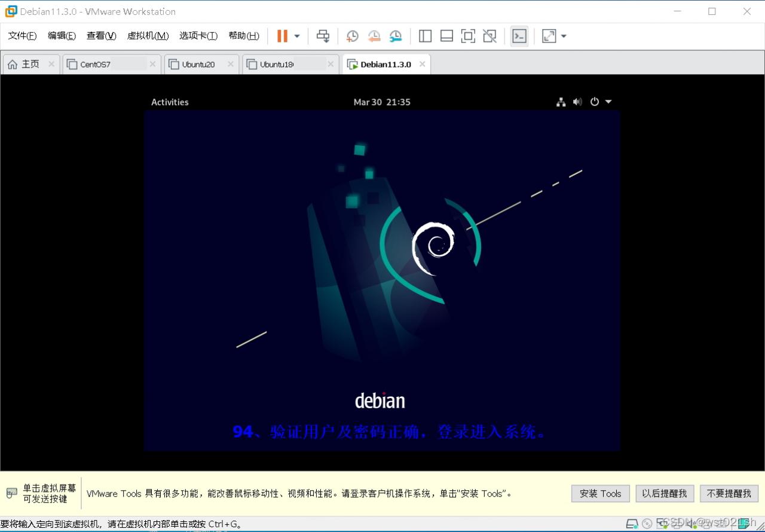
Task: Click the keyboard icon in the hint bar
Action: pyautogui.click(x=12, y=493)
